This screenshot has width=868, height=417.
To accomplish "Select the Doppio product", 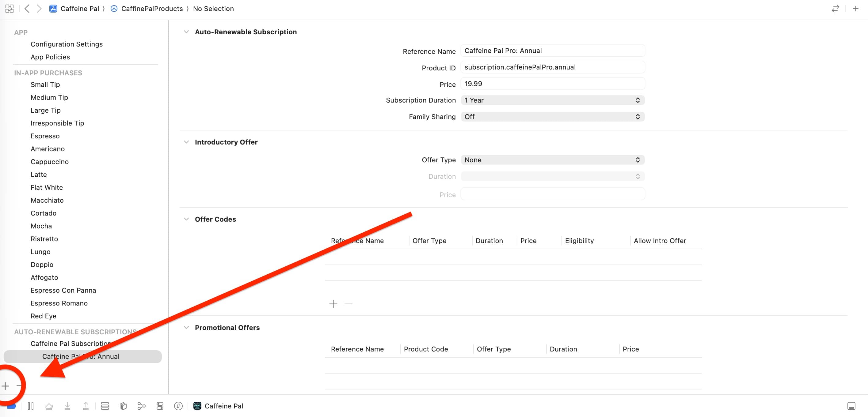I will coord(42,265).
